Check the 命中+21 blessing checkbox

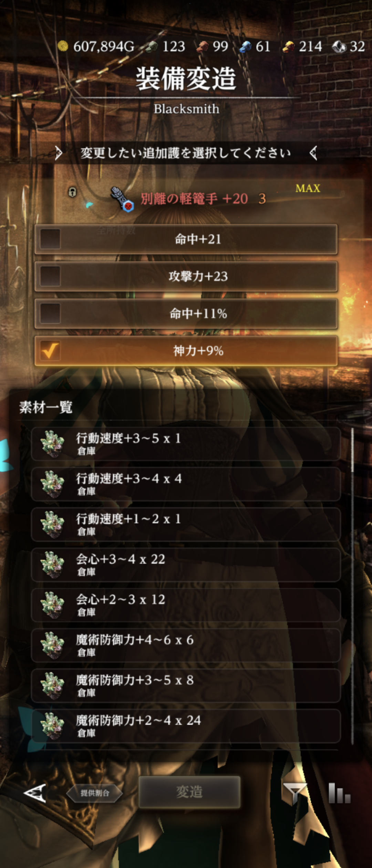[x=50, y=239]
